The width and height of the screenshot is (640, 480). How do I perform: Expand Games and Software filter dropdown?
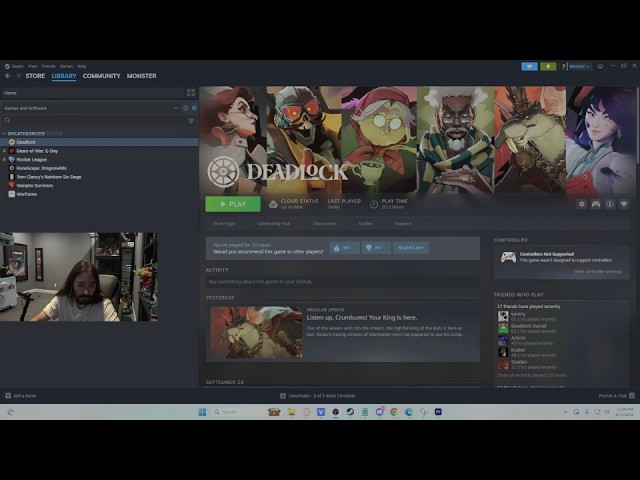[x=91, y=108]
